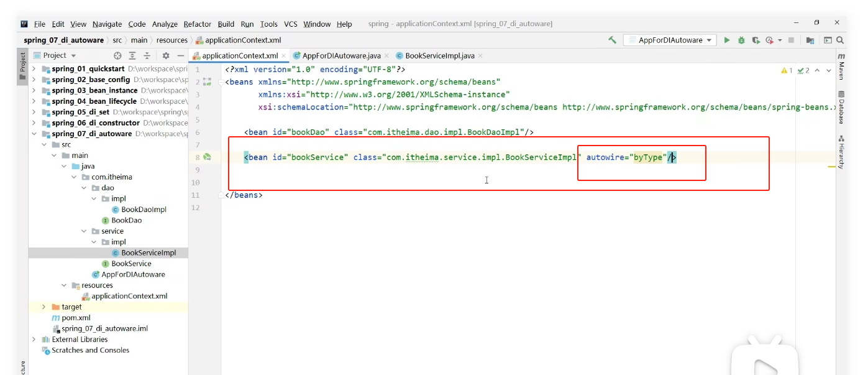Open the dropdown arrow next to profiler icon

(779, 40)
